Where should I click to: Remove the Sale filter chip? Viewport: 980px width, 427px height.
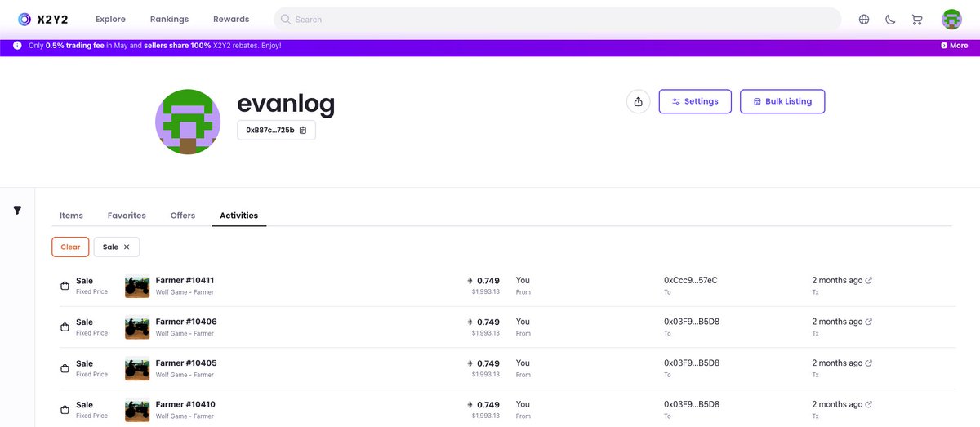point(127,247)
